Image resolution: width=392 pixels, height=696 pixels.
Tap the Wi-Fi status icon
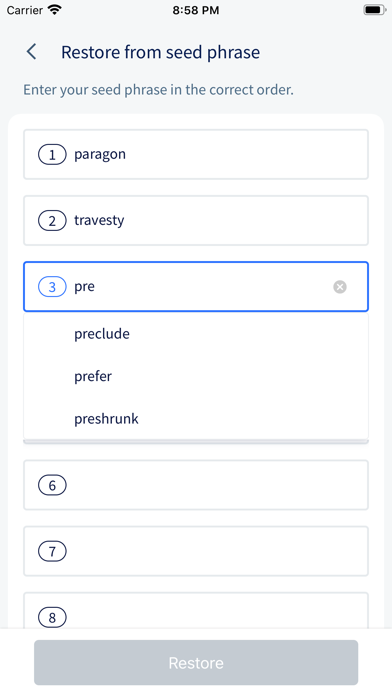click(x=55, y=10)
